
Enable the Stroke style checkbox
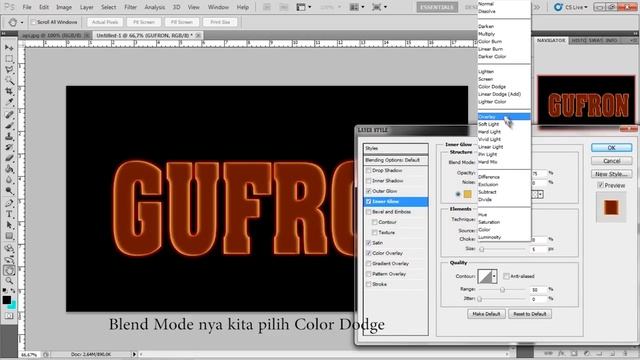(x=369, y=284)
